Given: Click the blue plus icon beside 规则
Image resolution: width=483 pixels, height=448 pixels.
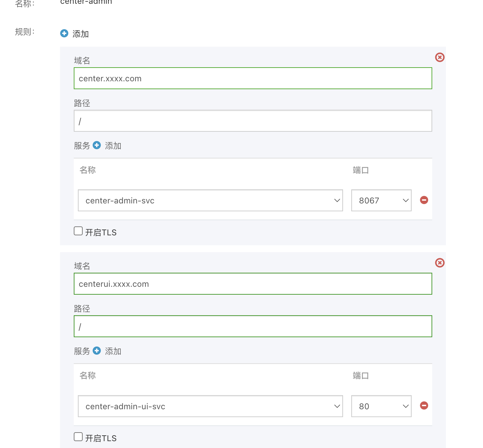Looking at the screenshot, I should tap(64, 33).
